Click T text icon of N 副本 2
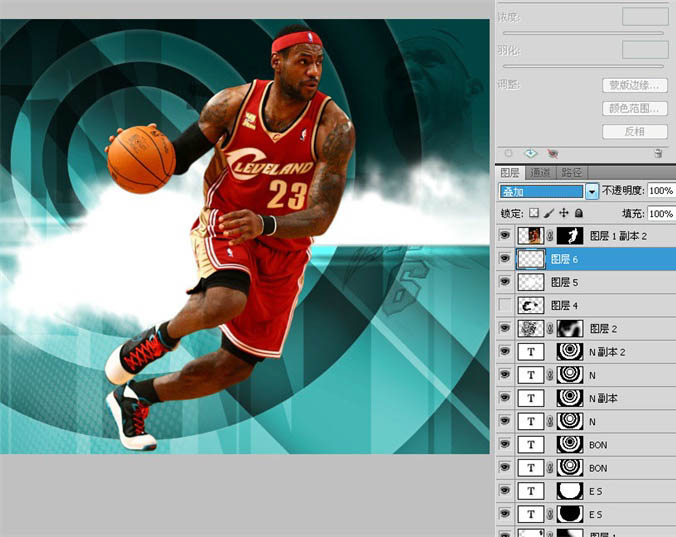This screenshot has height=537, width=676. pos(531,352)
